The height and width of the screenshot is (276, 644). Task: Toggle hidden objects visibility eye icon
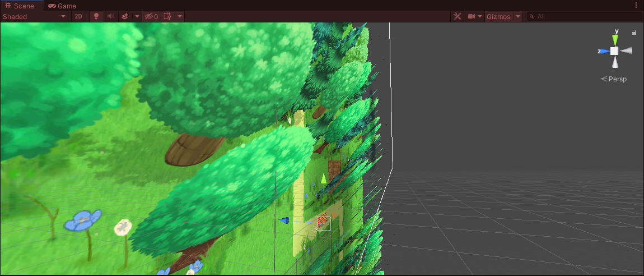coord(151,16)
